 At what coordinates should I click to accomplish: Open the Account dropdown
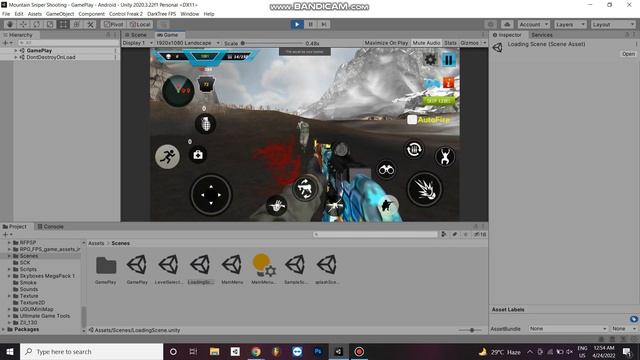(533, 24)
